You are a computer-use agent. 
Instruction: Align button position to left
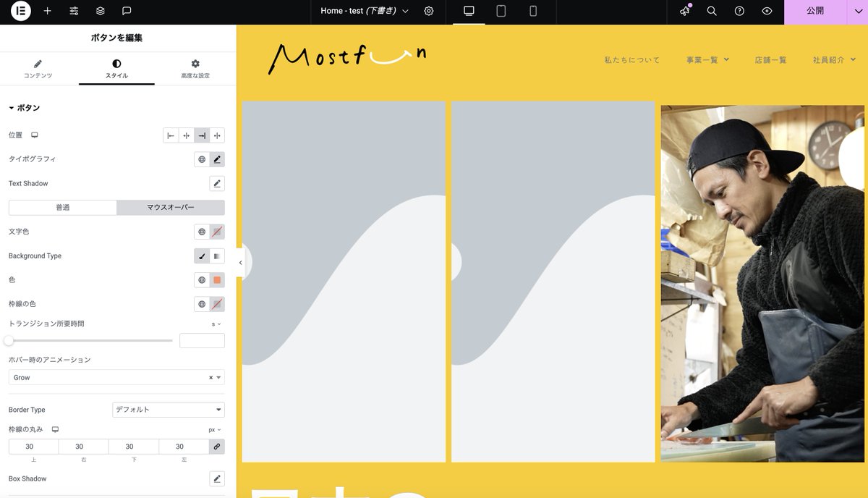pos(171,135)
